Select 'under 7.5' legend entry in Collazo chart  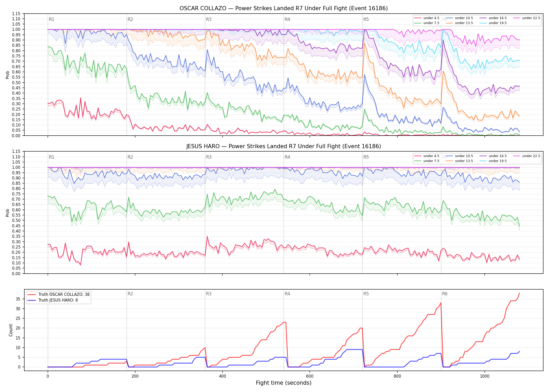[x=427, y=23]
